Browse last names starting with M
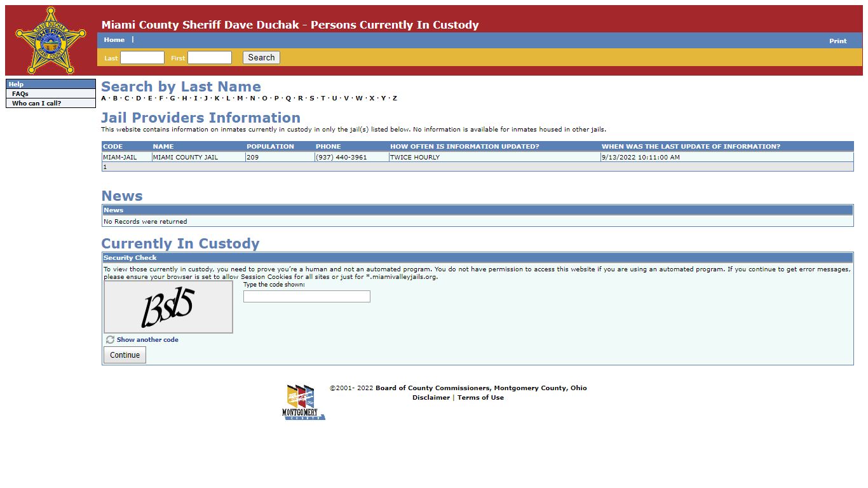868x488 pixels. coord(240,98)
